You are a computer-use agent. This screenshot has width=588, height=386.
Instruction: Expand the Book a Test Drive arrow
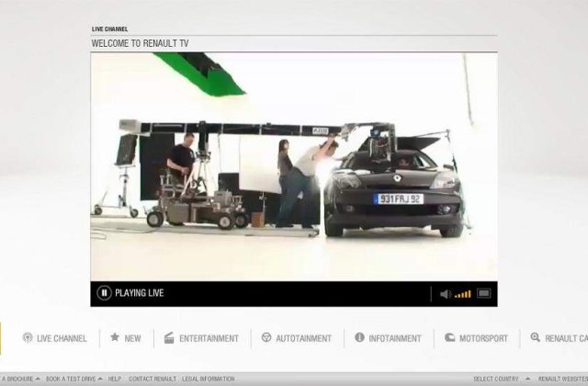point(100,379)
